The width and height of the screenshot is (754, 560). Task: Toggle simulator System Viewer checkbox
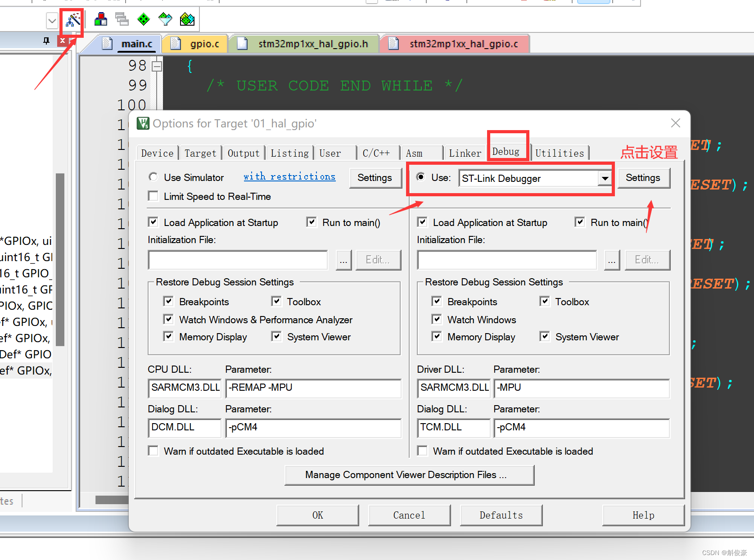coord(276,336)
